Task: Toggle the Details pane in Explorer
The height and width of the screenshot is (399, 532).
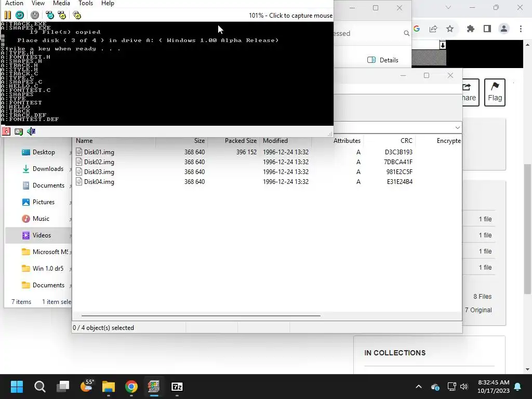Action: coord(383,60)
